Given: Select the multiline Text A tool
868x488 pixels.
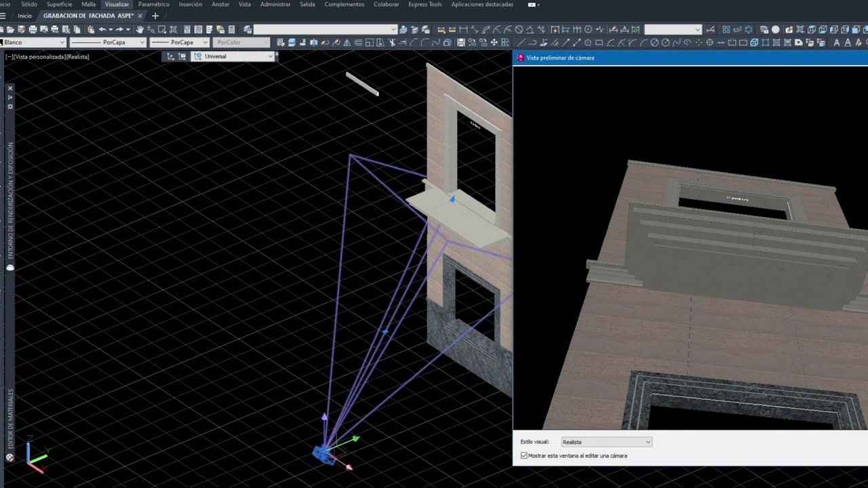Looking at the screenshot, I should pos(836,43).
